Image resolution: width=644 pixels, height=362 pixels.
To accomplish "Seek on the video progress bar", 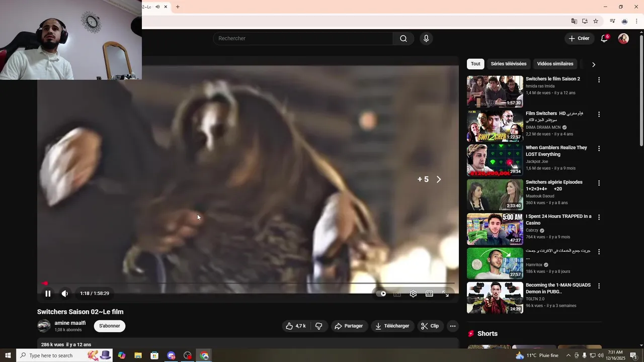I will coord(248,284).
